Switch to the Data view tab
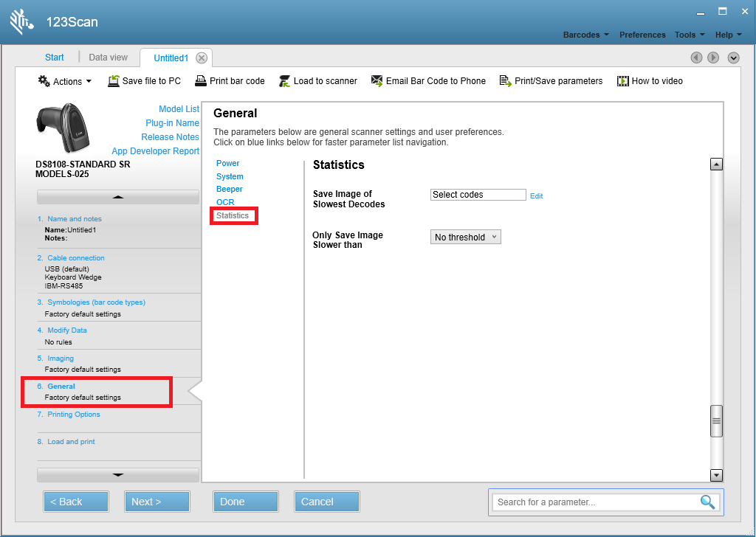Viewport: 756px width, 537px height. (x=108, y=57)
